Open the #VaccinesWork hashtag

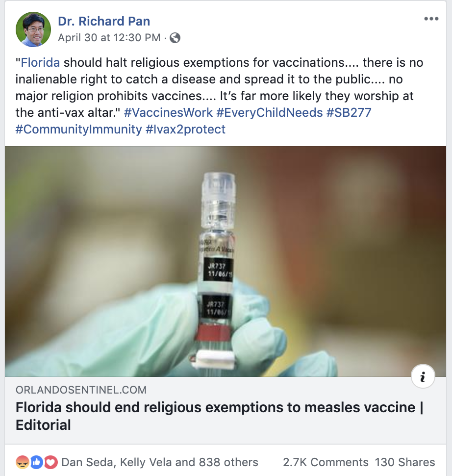tap(168, 113)
